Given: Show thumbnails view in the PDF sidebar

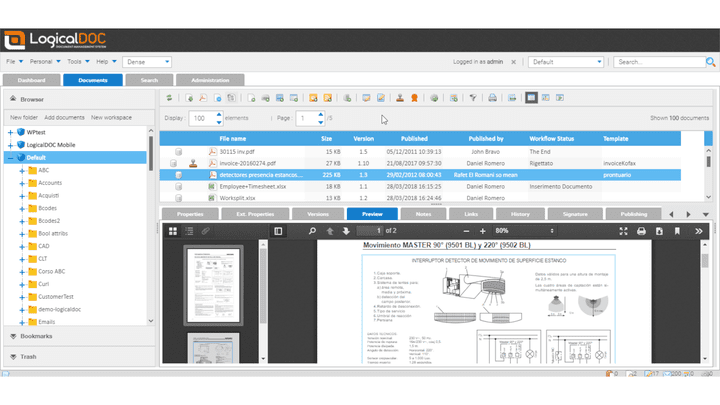Looking at the screenshot, I should (x=172, y=231).
